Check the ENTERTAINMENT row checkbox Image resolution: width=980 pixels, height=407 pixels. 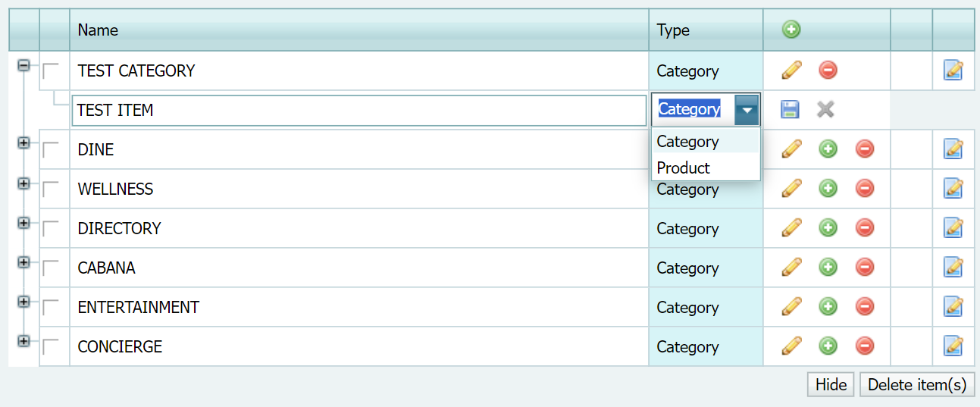pos(51,308)
